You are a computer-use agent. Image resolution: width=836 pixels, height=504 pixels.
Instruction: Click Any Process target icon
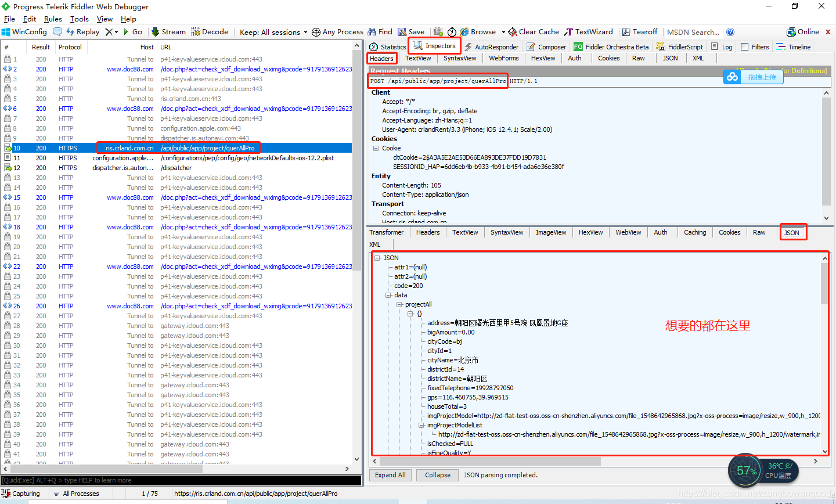tap(316, 32)
